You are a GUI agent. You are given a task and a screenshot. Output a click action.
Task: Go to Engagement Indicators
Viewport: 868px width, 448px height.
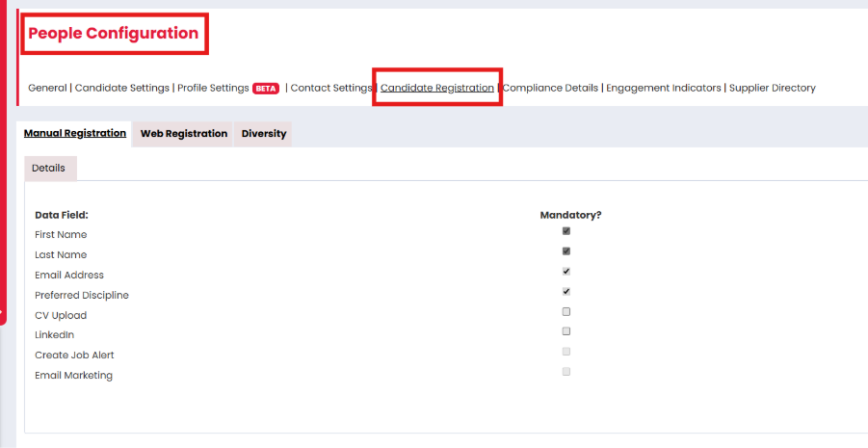(x=664, y=88)
